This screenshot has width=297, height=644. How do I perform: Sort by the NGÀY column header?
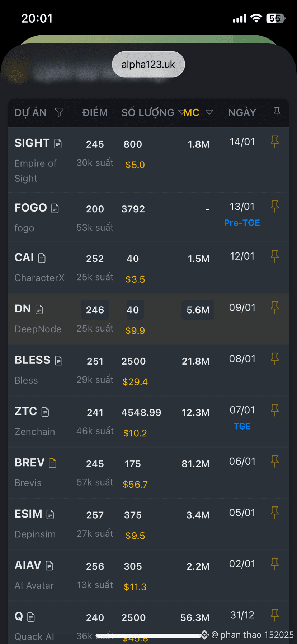[x=242, y=113]
